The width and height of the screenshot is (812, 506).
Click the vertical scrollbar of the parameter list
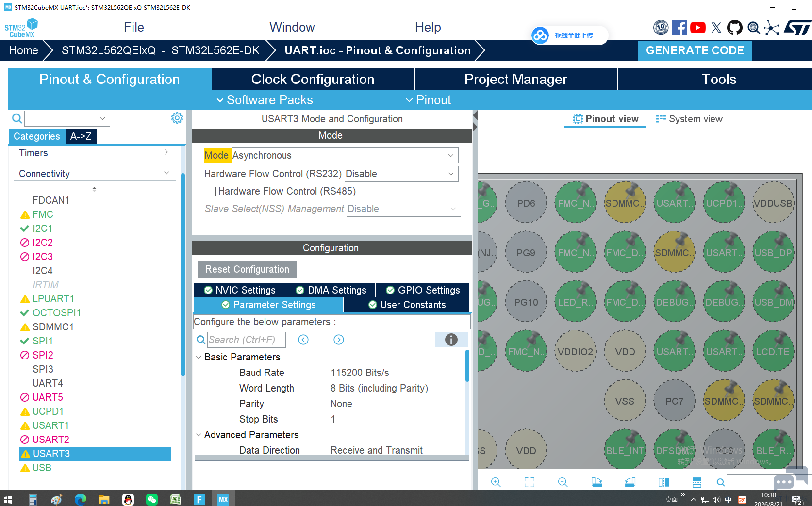(x=467, y=366)
